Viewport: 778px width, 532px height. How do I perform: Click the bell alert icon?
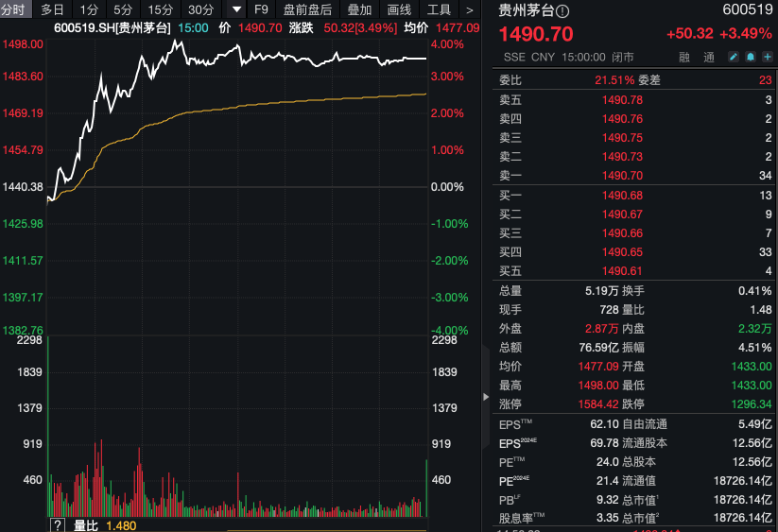tap(751, 57)
